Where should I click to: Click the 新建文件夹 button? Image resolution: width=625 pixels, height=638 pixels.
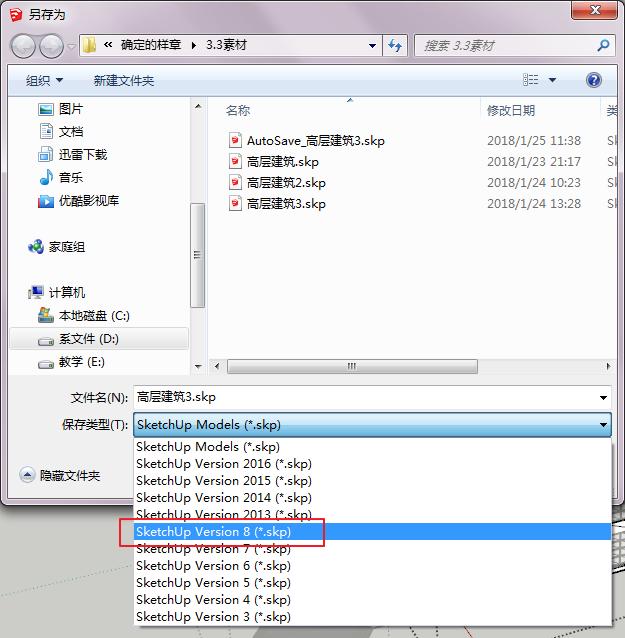(x=124, y=81)
